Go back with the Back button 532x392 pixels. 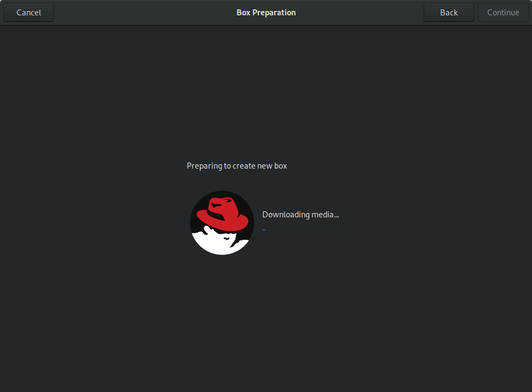coord(448,13)
